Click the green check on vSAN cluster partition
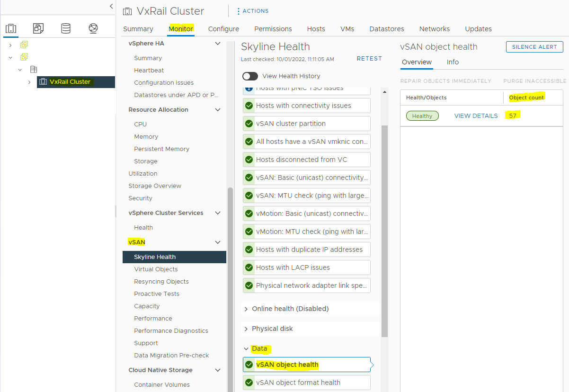The height and width of the screenshot is (392, 569). (x=249, y=123)
